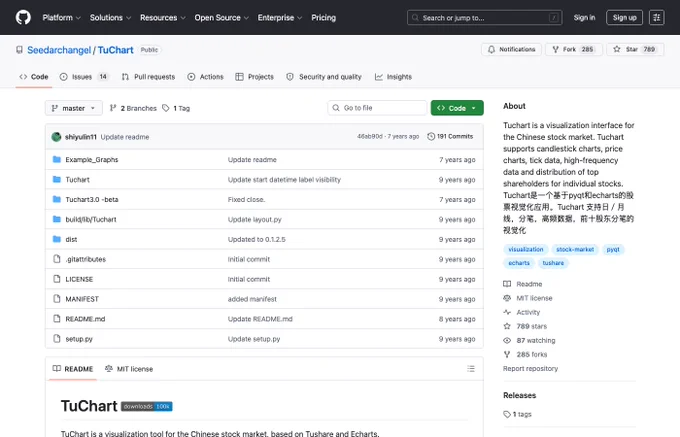Click the shiyulin11 avatar image
This screenshot has width=680, height=437.
(56, 137)
